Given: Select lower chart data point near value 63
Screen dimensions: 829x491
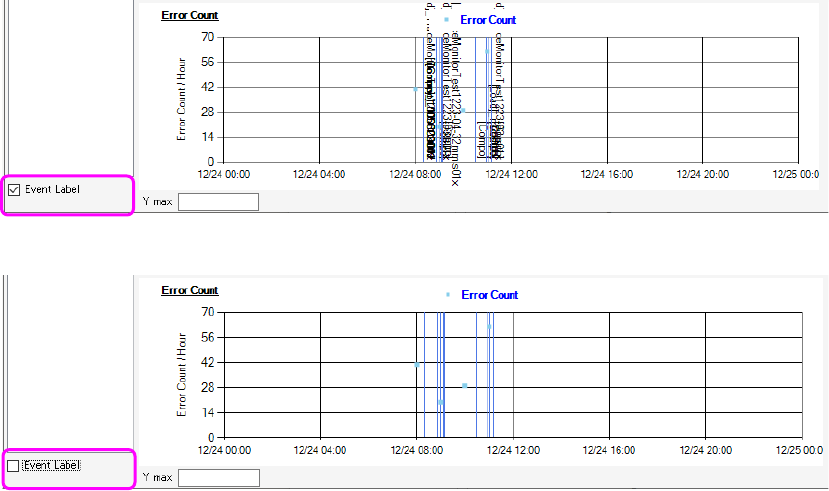Looking at the screenshot, I should click(x=489, y=326).
